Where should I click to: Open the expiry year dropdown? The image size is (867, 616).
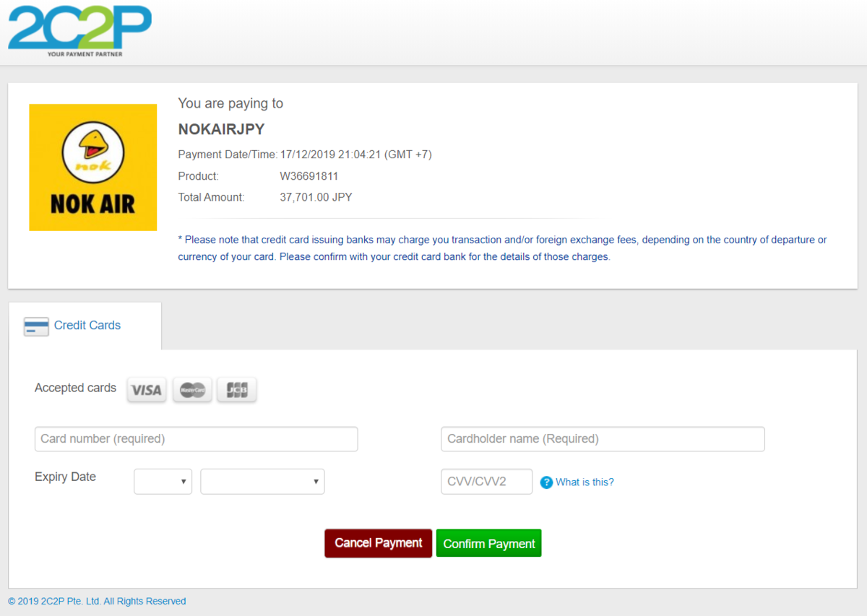[x=263, y=482]
